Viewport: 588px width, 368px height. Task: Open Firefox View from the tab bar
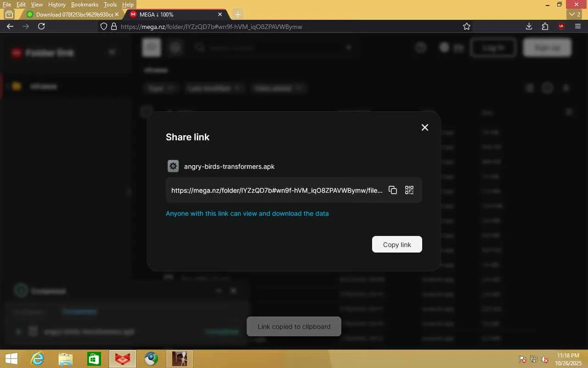[9, 14]
